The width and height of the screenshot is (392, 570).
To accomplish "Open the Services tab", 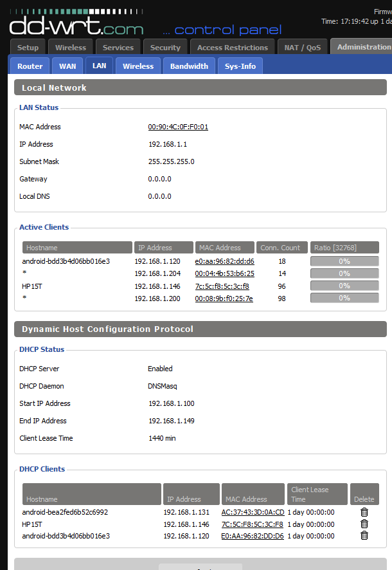I will tap(118, 48).
